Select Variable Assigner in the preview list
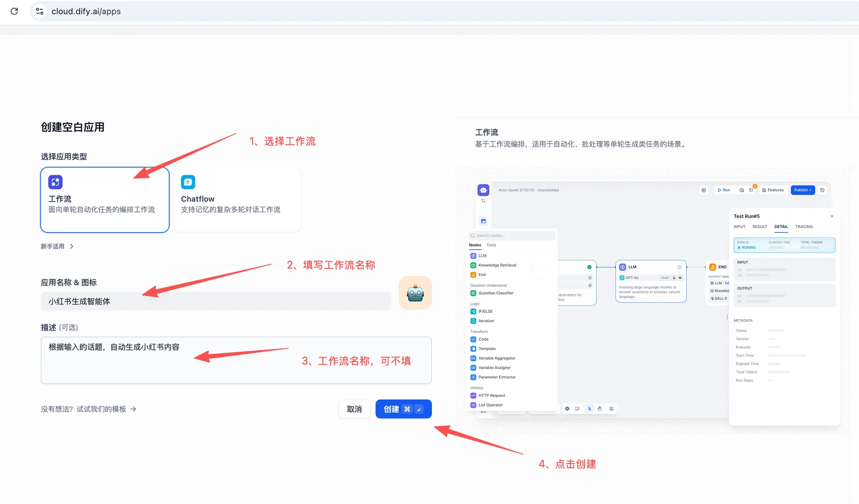Viewport: 859px width, 504px height. point(491,367)
